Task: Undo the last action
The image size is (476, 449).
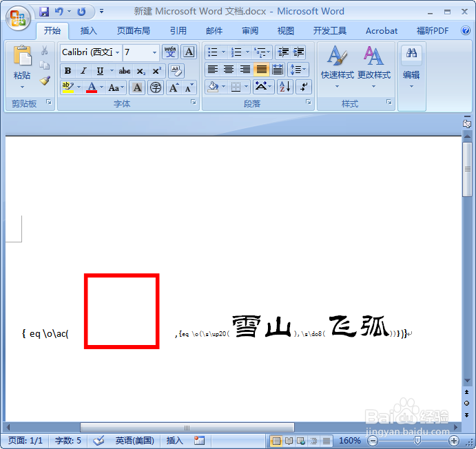Action: click(59, 12)
